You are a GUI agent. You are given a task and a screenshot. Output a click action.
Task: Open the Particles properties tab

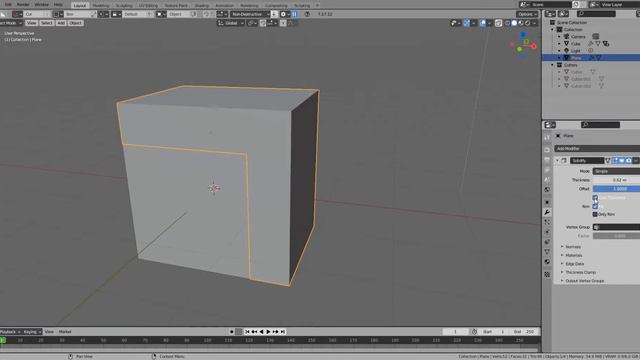[x=547, y=222]
